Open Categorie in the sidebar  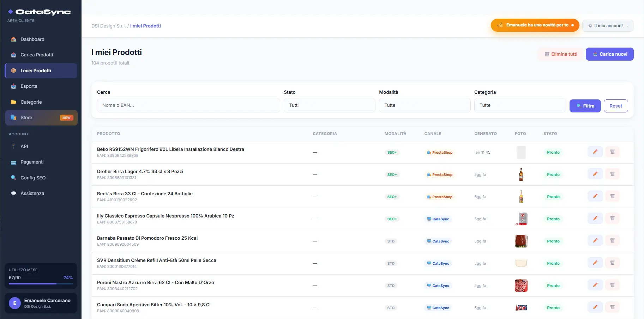41,102
